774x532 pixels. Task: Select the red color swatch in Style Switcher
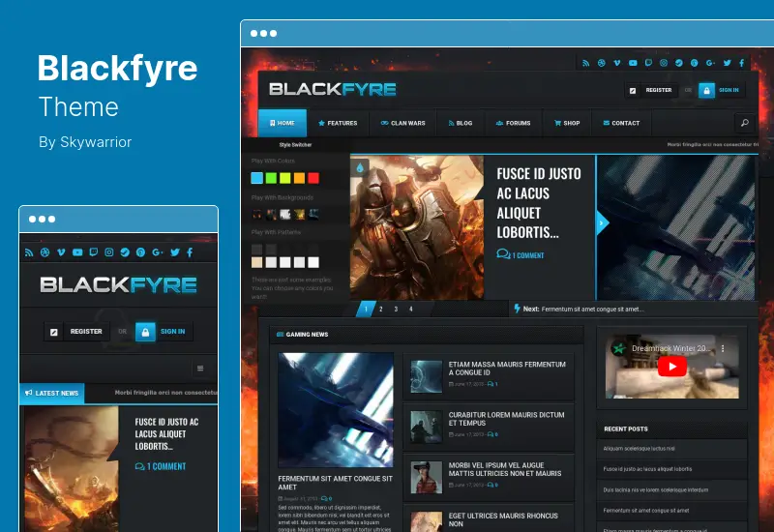pos(314,178)
